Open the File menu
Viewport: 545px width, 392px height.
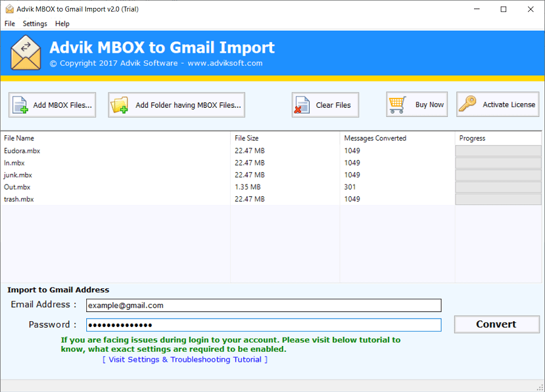(10, 24)
